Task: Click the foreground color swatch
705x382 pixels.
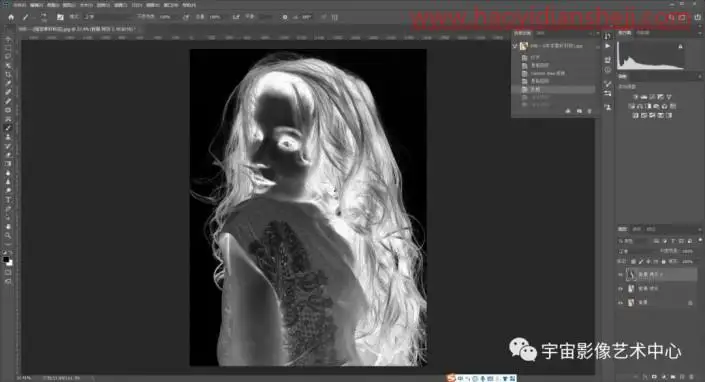Action: pos(6,259)
